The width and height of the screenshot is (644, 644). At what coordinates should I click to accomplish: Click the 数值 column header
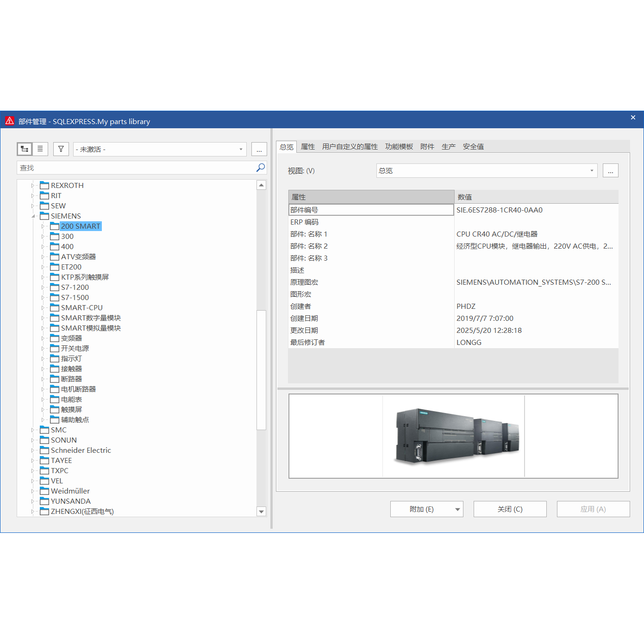(537, 197)
